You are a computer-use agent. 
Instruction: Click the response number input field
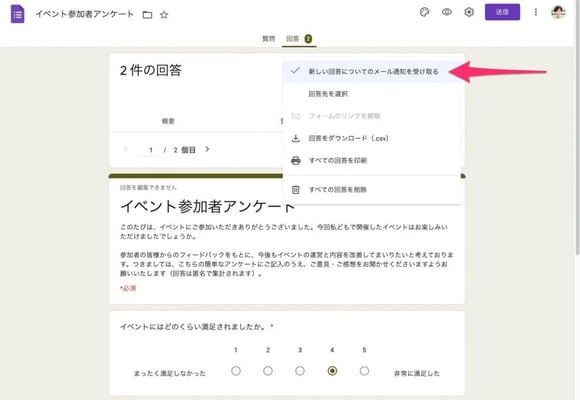tap(148, 150)
